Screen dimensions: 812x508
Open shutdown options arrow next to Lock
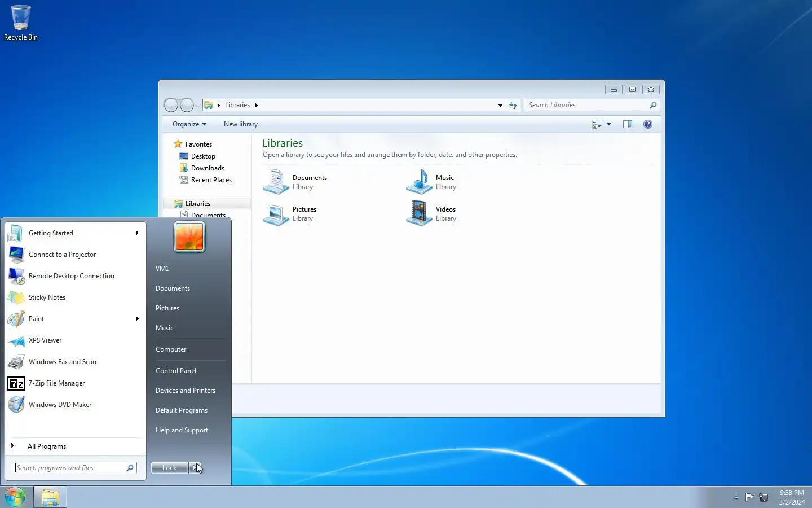click(x=195, y=468)
